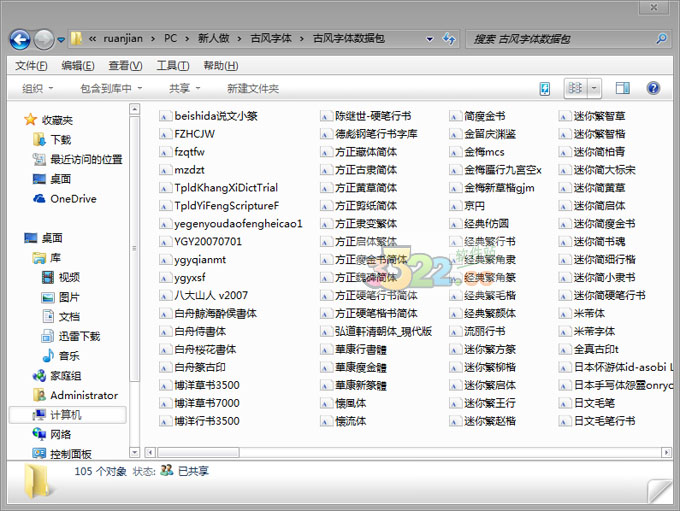Click the ruanjian breadcrumb segment

(x=123, y=39)
